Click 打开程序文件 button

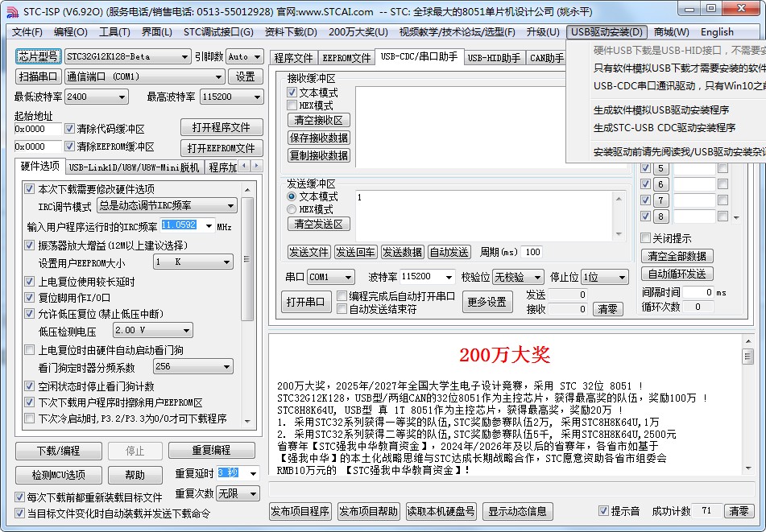[x=222, y=127]
